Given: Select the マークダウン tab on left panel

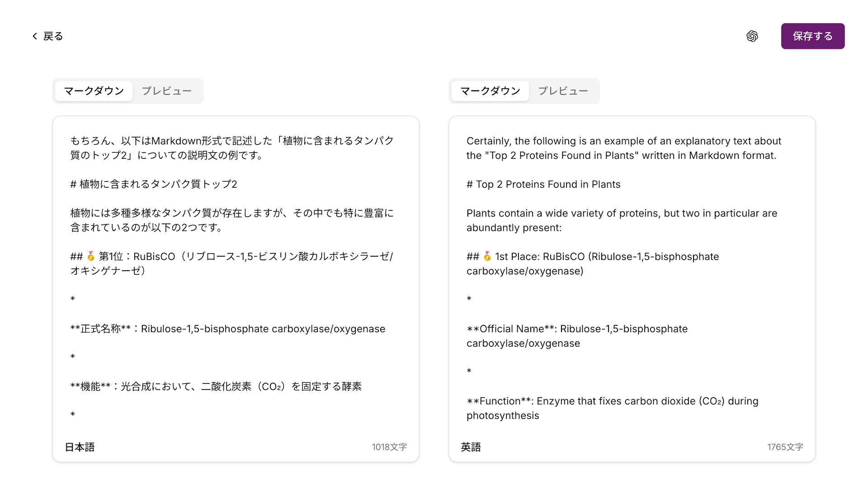Looking at the screenshot, I should (93, 91).
